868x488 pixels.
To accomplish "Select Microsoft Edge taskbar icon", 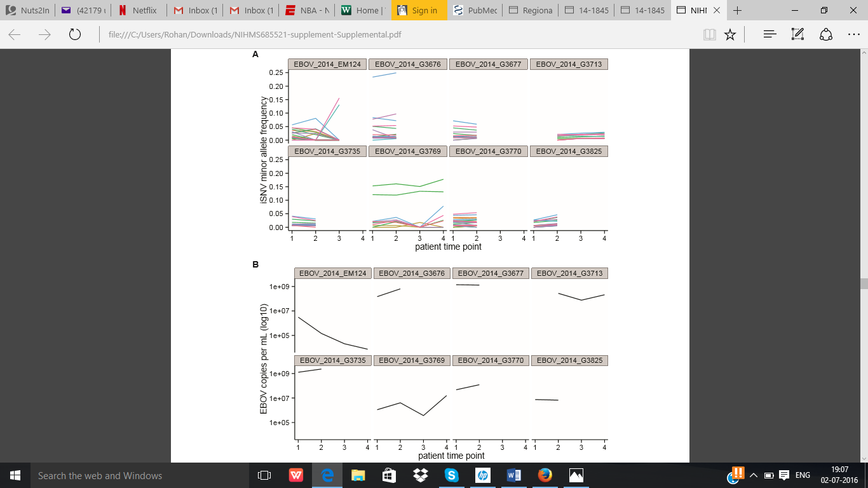I will tap(327, 475).
